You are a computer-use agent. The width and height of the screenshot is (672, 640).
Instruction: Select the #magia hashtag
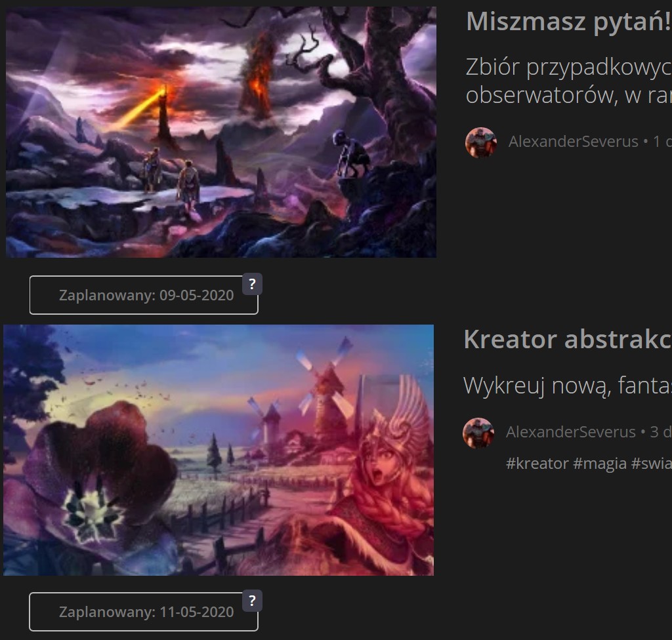click(600, 464)
